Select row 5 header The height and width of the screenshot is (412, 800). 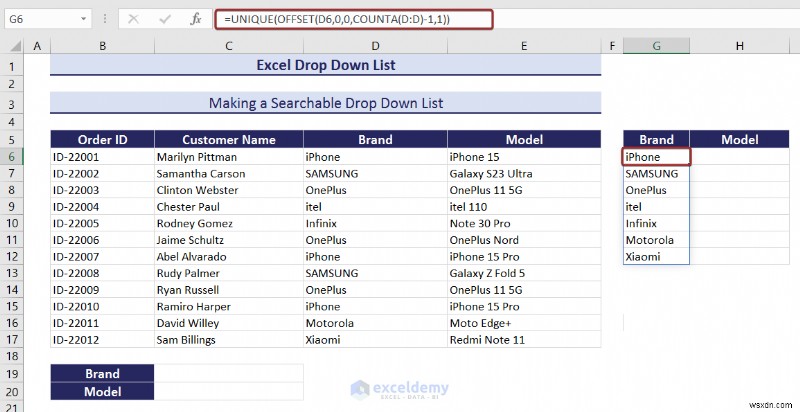coord(12,140)
